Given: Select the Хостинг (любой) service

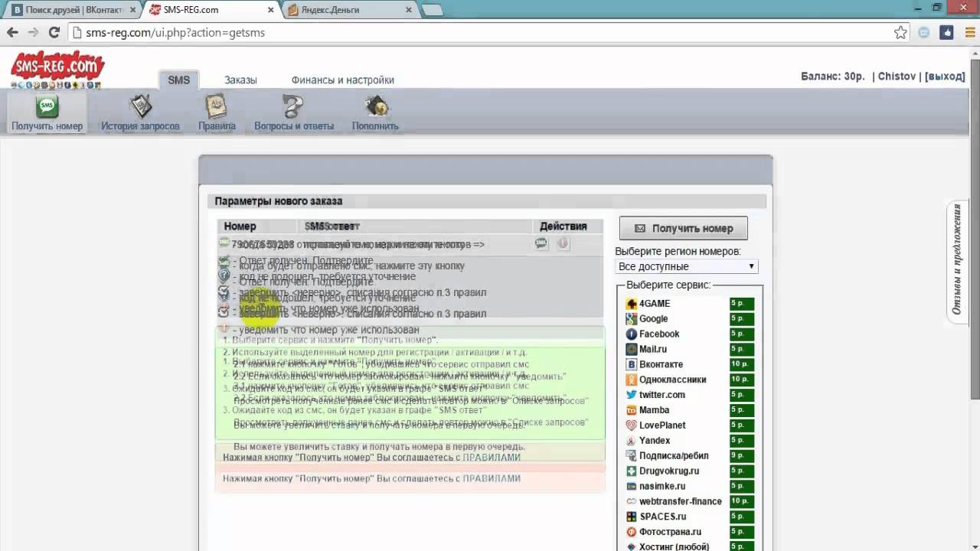Looking at the screenshot, I should pyautogui.click(x=674, y=547).
